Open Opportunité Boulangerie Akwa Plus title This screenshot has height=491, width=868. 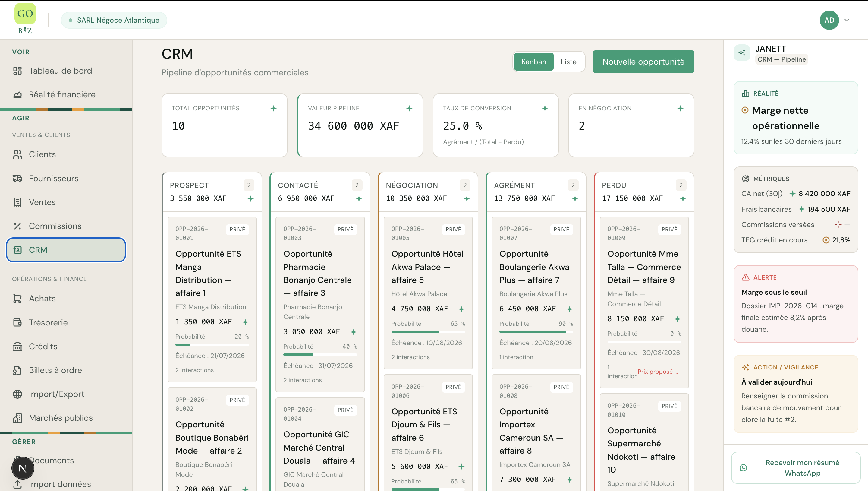tap(534, 267)
